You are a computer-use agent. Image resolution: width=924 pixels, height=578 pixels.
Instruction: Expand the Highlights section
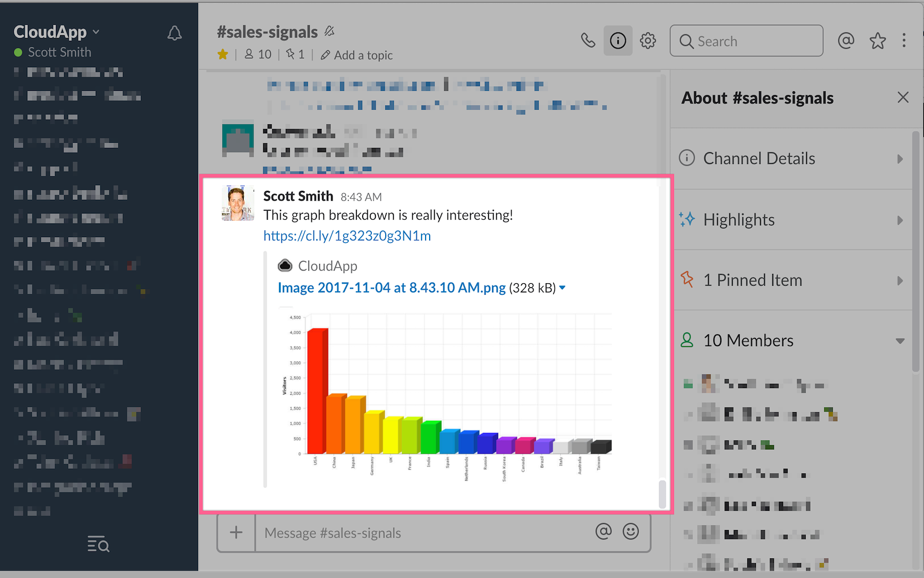tap(792, 220)
